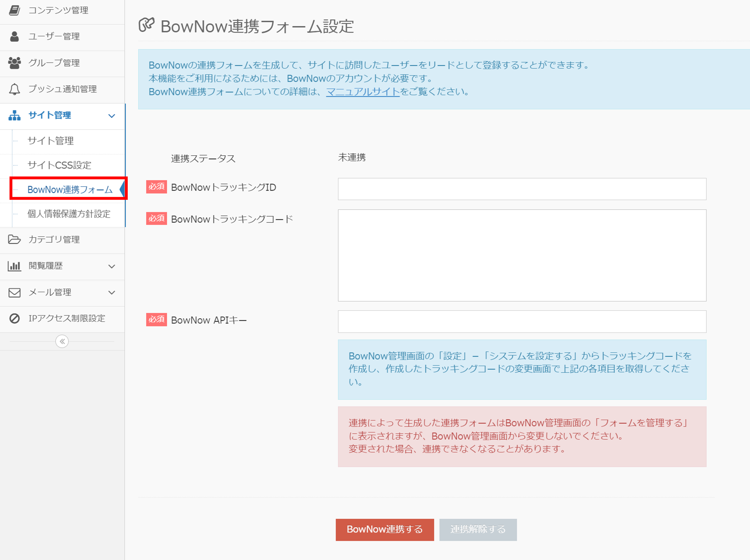
Task: Click the メール管理 envelope icon
Action: click(14, 292)
